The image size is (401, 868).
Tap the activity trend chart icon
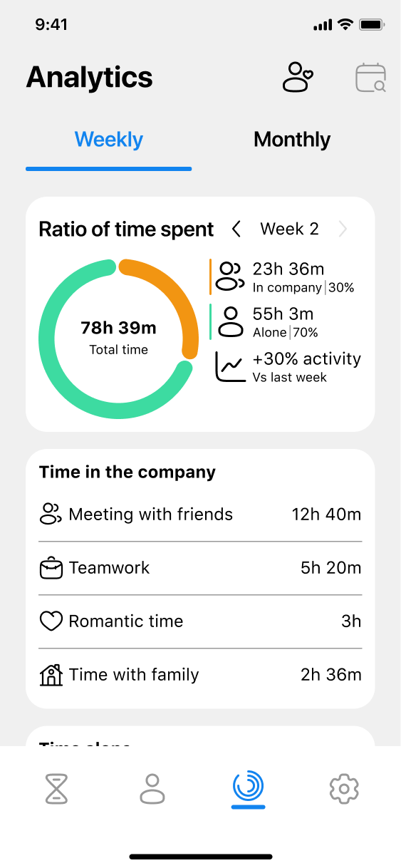tap(230, 366)
